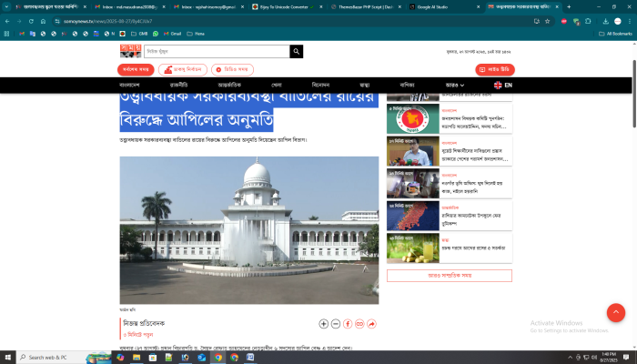This screenshot has height=364, width=637.
Task: Close the Google AI Studio tab
Action: pos(478,7)
